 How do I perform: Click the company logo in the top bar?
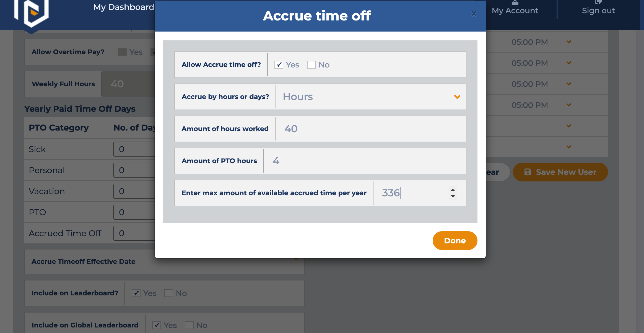(31, 15)
